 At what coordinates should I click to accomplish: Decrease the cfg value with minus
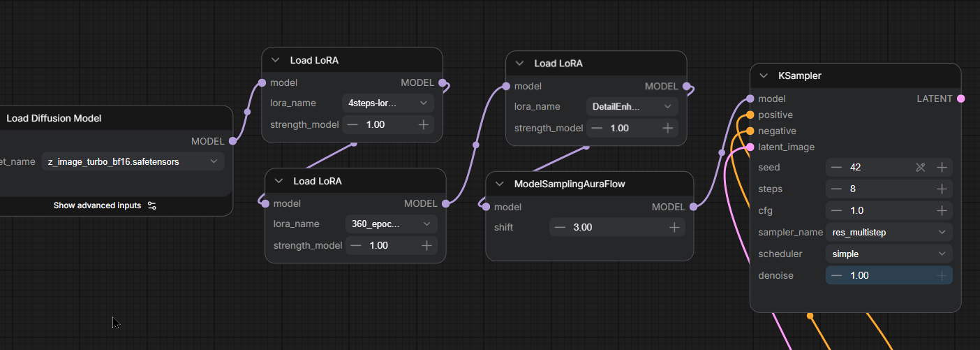coord(836,210)
